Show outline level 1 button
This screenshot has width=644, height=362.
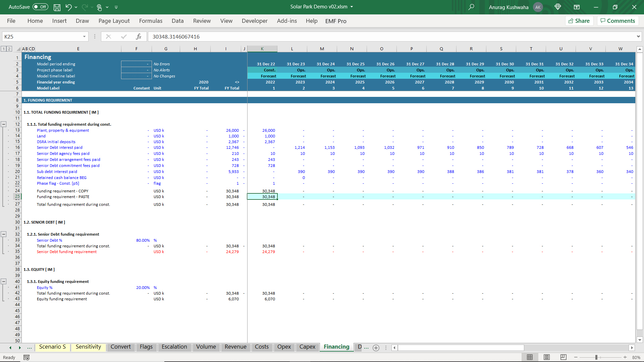tap(4, 49)
